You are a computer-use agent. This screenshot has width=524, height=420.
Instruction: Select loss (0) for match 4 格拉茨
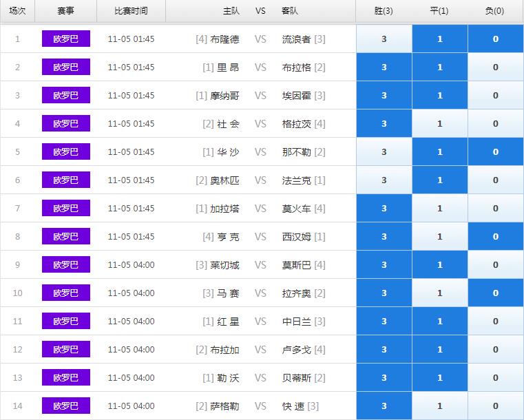point(496,124)
